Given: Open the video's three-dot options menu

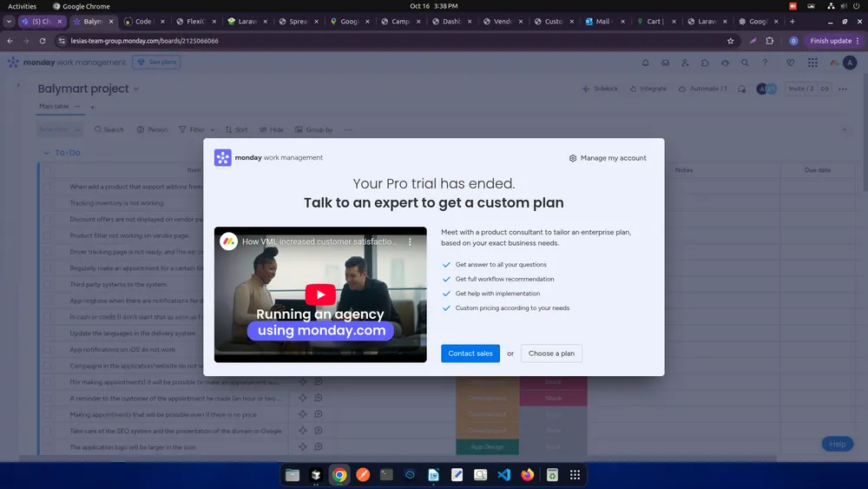Looking at the screenshot, I should point(411,241).
